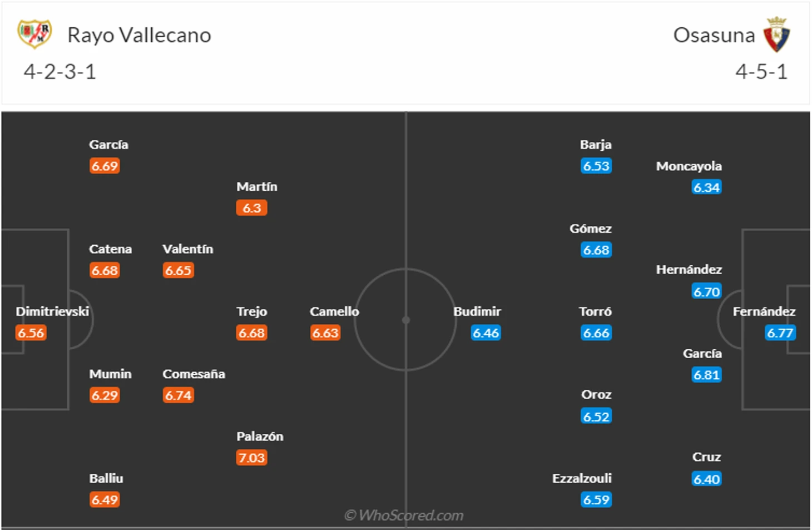Click Martín's 6.3 rating badge

coord(251,208)
